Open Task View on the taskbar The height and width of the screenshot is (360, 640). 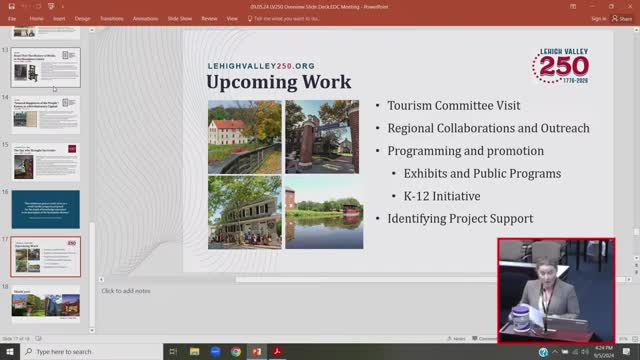(x=173, y=351)
